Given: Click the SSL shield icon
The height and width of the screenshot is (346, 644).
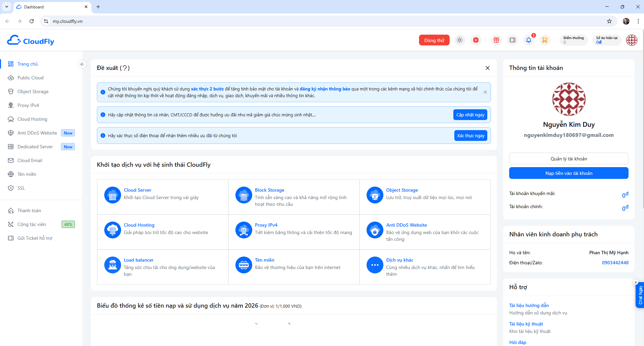Looking at the screenshot, I should point(11,188).
